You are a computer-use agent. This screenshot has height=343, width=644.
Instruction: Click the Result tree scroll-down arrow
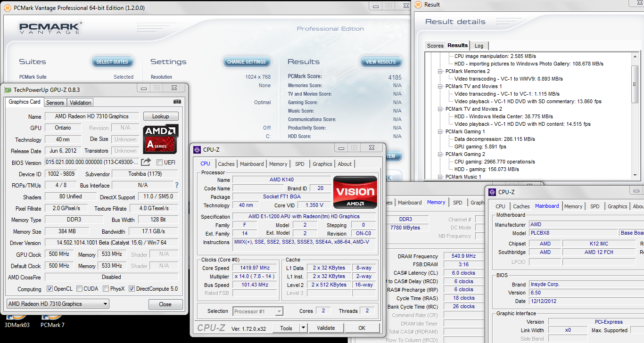[x=635, y=176]
